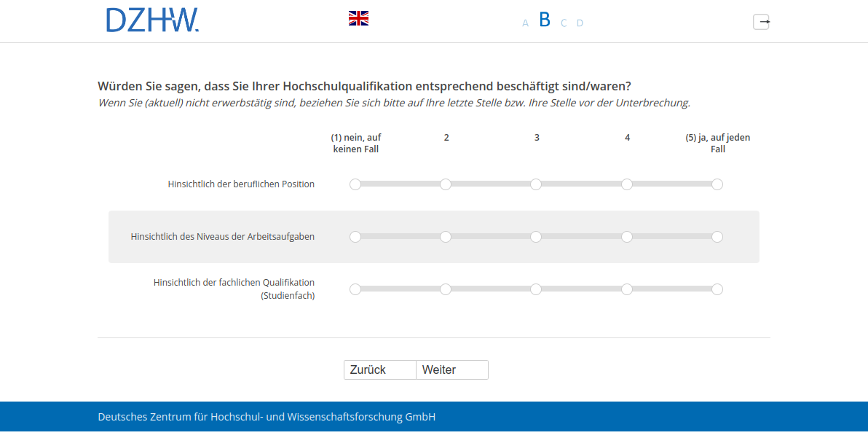Continue with the Weiter button
Viewport: 868px width, 438px height.
point(451,370)
